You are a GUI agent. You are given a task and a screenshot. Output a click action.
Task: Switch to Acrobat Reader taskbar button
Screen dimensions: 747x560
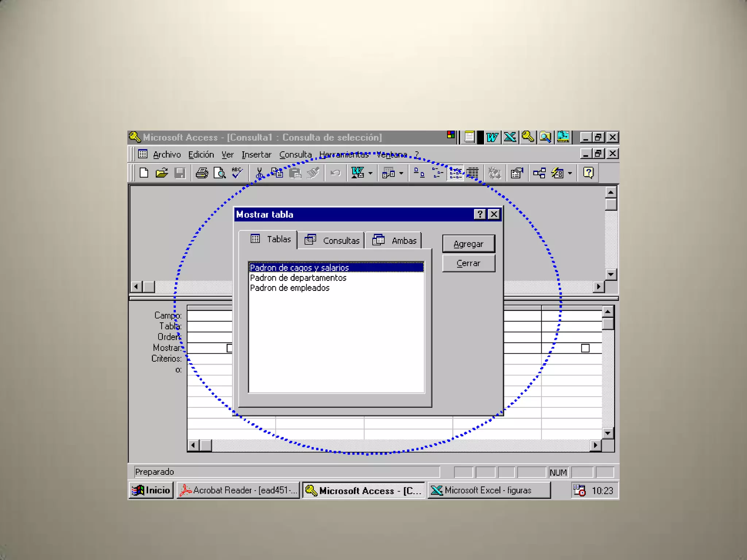pyautogui.click(x=238, y=490)
